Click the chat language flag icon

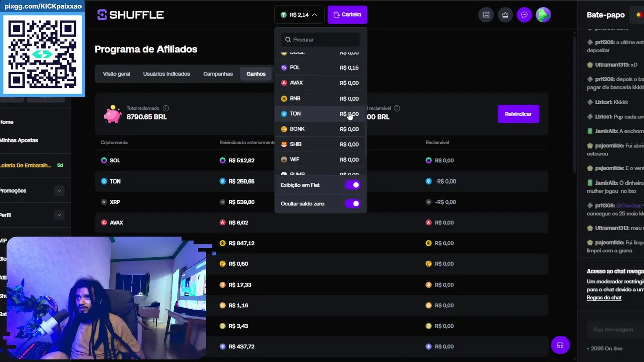638,15
